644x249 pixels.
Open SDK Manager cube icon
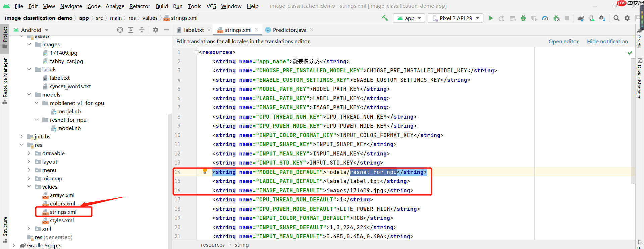point(602,18)
